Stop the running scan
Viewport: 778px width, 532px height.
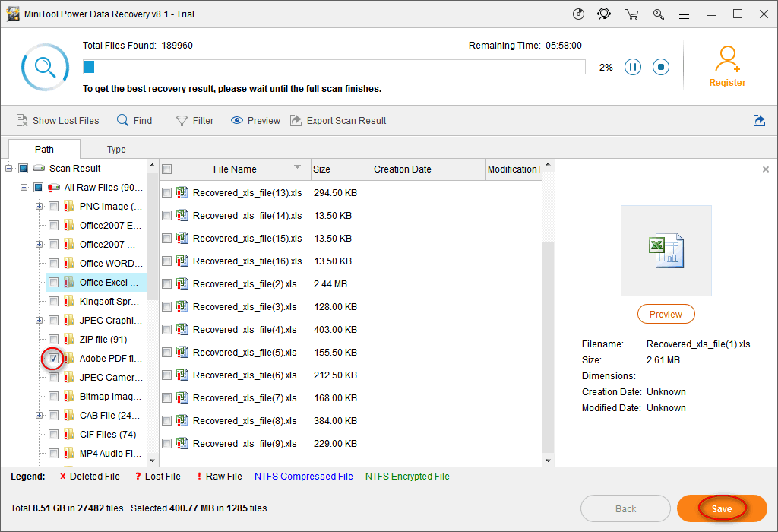click(661, 67)
